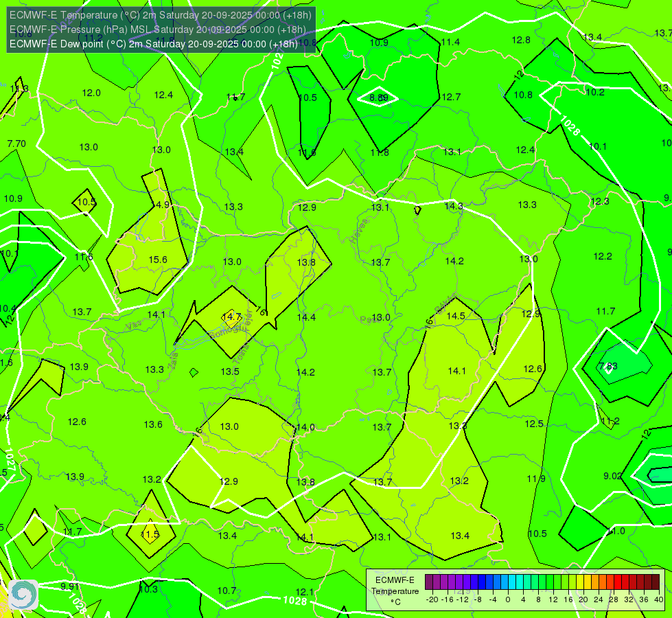The image size is (672, 618).
Task: Click the 11.4 temperature value
Action: (450, 42)
